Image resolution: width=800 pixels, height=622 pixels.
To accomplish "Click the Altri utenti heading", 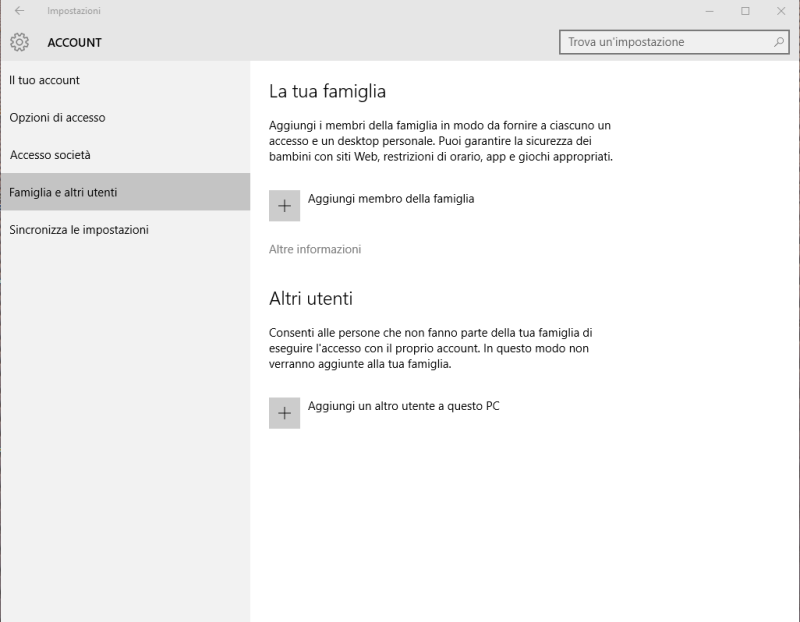I will point(311,298).
